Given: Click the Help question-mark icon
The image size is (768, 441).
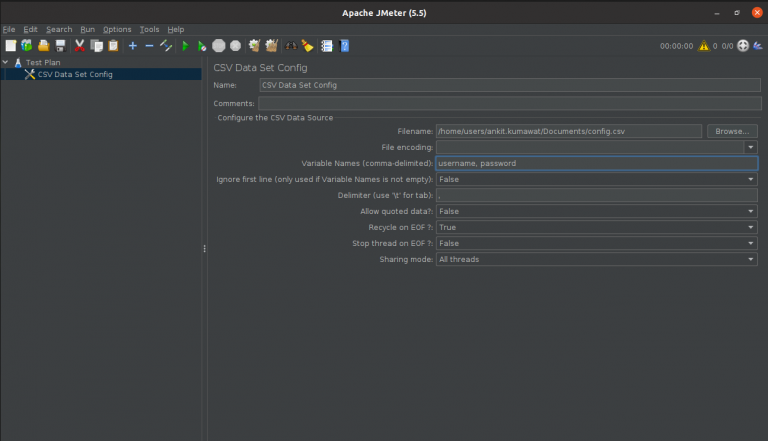Looking at the screenshot, I should point(344,46).
